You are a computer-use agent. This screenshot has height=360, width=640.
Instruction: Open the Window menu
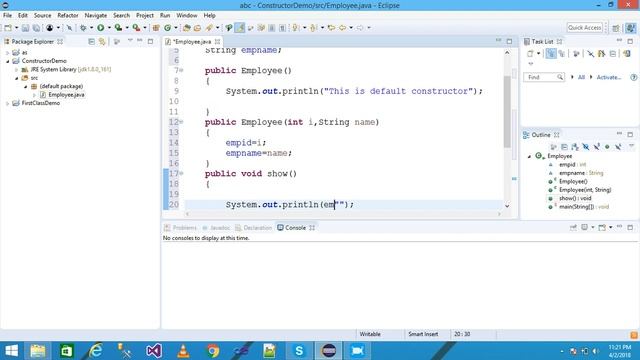tap(187, 15)
